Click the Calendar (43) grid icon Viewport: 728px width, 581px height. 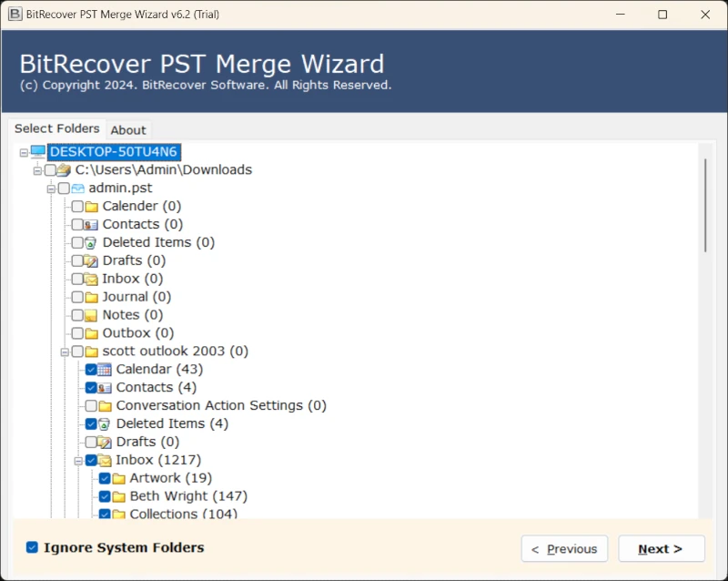pyautogui.click(x=105, y=369)
